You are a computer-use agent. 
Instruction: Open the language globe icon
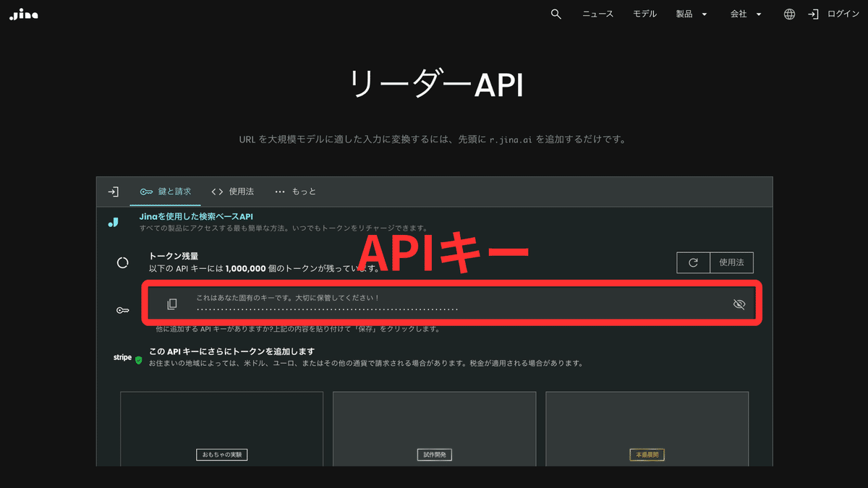click(788, 14)
